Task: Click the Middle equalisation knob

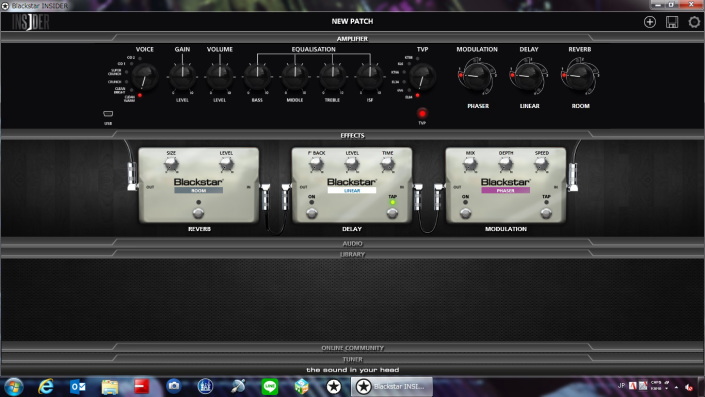Action: coord(295,76)
